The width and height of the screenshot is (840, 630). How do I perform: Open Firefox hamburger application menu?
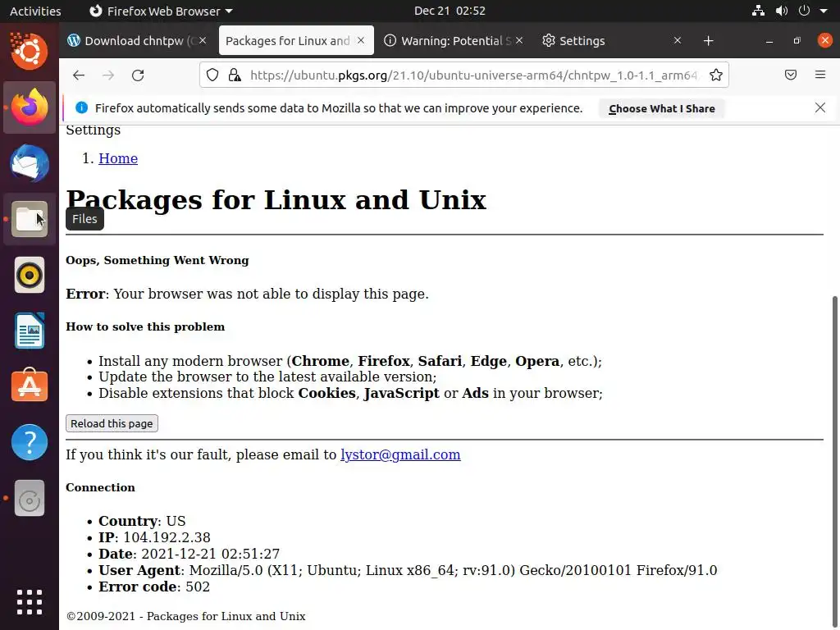(819, 75)
